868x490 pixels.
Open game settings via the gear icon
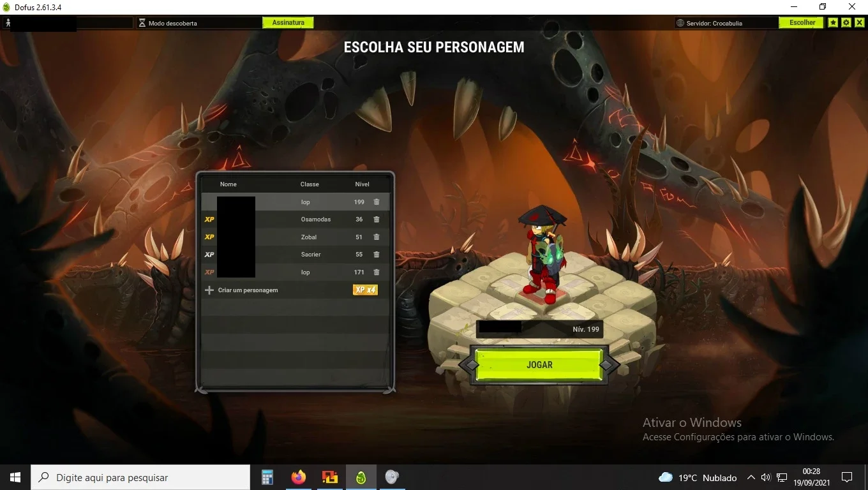[x=846, y=22]
